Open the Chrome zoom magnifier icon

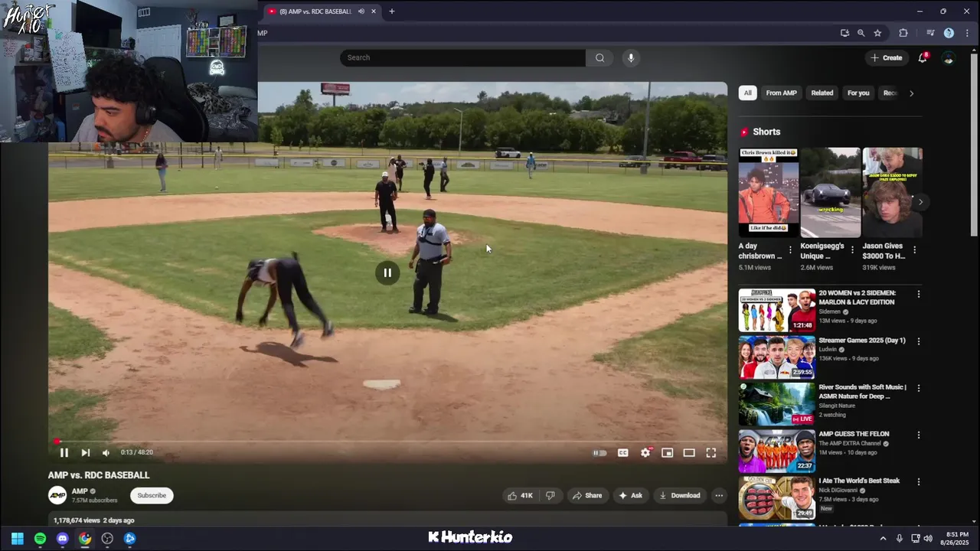tap(861, 33)
